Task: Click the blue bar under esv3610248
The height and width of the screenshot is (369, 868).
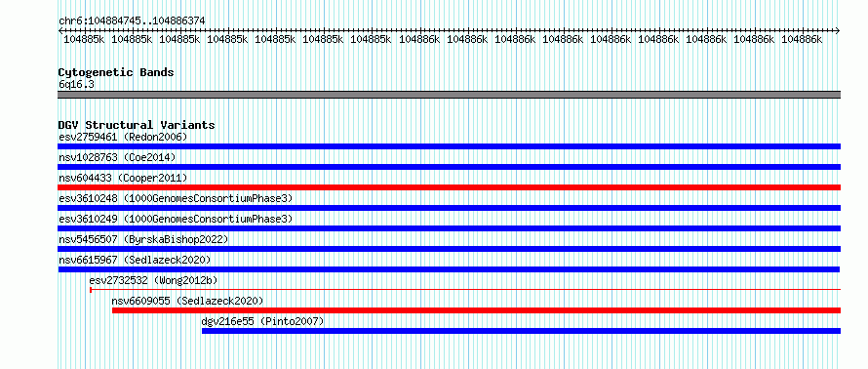Action: [449, 208]
